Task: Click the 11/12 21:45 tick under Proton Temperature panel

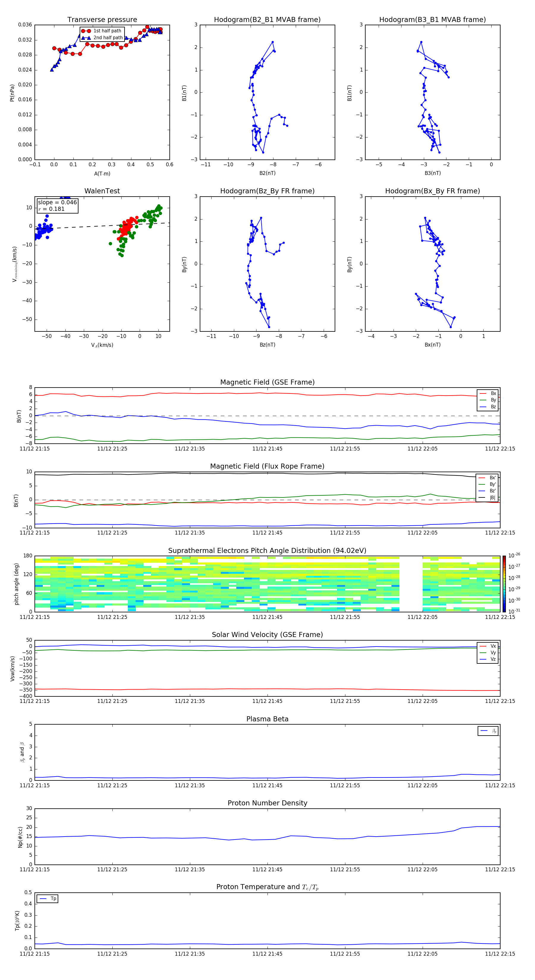Action: pyautogui.click(x=267, y=954)
